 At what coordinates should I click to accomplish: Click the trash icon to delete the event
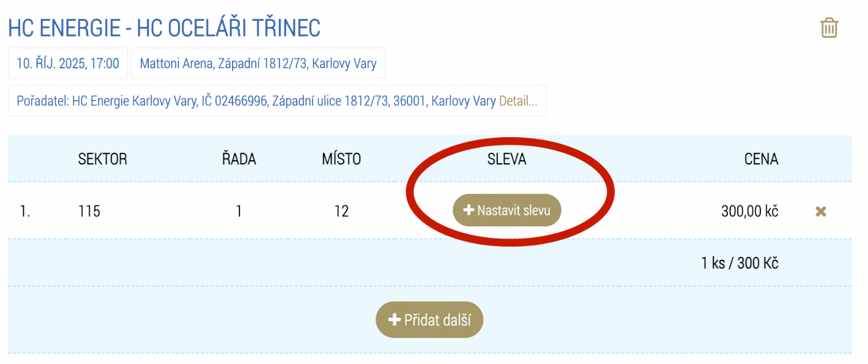[829, 28]
